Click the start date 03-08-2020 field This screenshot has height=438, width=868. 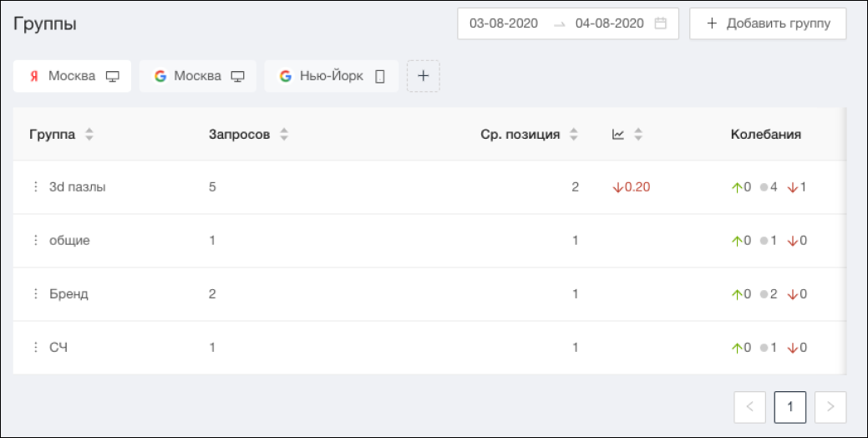pyautogui.click(x=503, y=23)
